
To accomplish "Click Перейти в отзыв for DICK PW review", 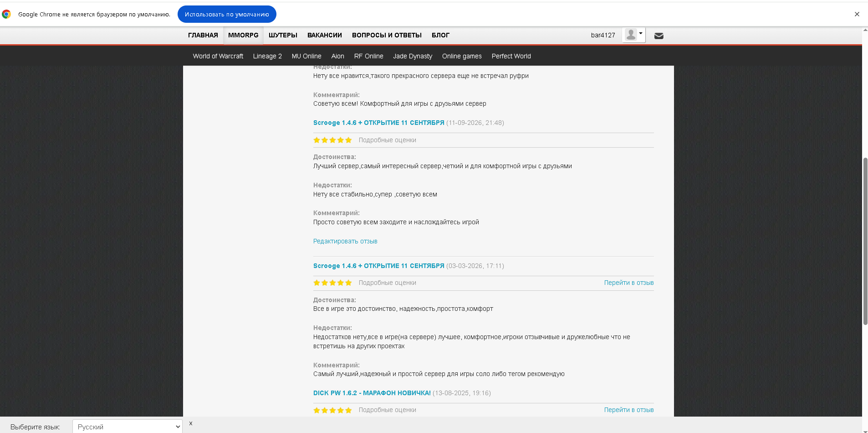I will point(628,410).
